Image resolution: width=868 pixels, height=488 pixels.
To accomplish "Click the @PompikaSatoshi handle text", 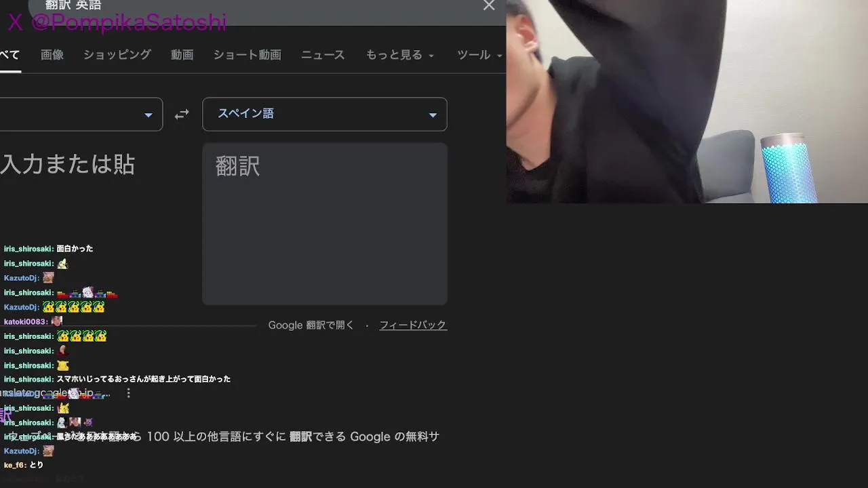I will click(128, 22).
